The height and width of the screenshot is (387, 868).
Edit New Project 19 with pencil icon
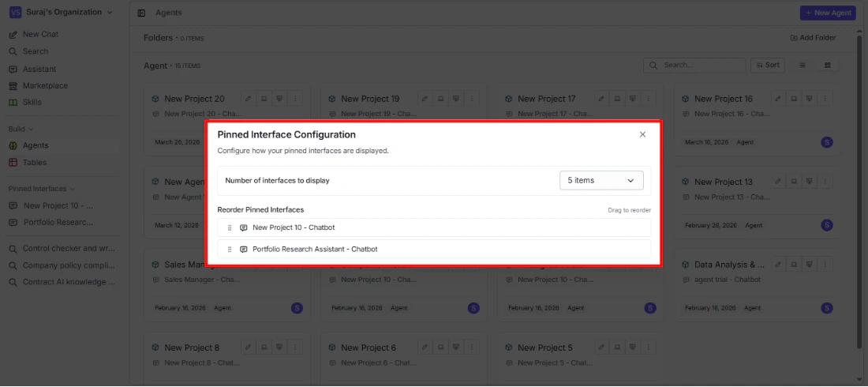point(425,99)
